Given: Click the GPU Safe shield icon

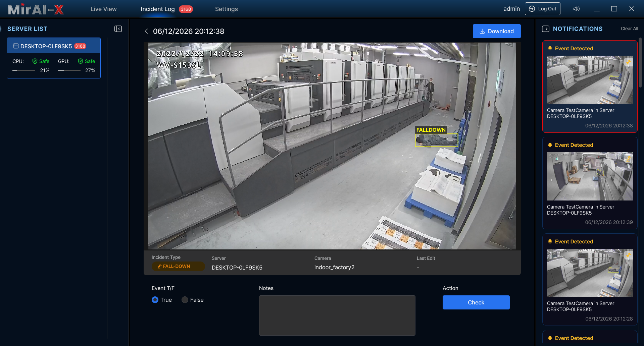Looking at the screenshot, I should tap(81, 61).
